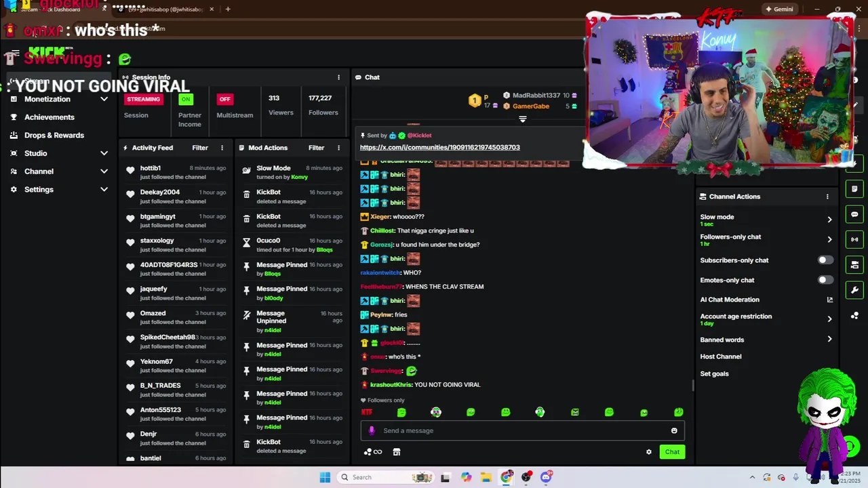Screen dimensions: 868x488
Task: Open Discord from the taskbar
Action: [x=546, y=477]
